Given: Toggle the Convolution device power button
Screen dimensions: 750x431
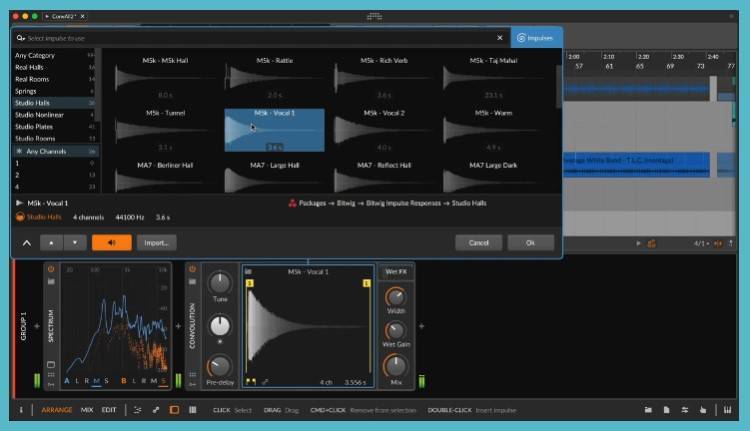Looking at the screenshot, I should [x=192, y=269].
